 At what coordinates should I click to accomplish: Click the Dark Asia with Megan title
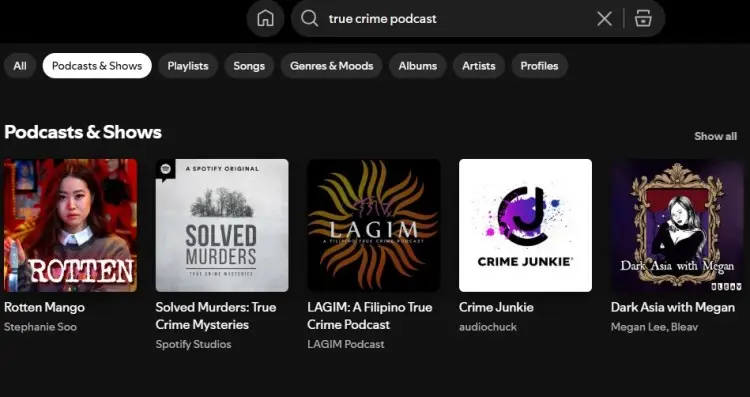pyautogui.click(x=673, y=308)
